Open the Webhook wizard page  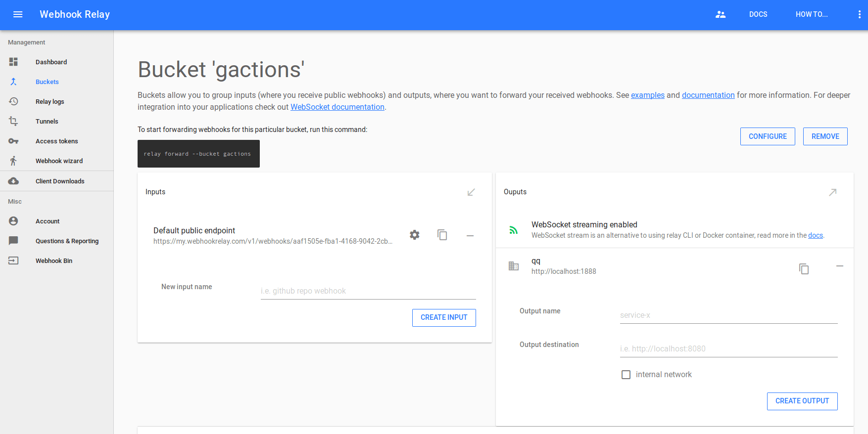point(59,161)
